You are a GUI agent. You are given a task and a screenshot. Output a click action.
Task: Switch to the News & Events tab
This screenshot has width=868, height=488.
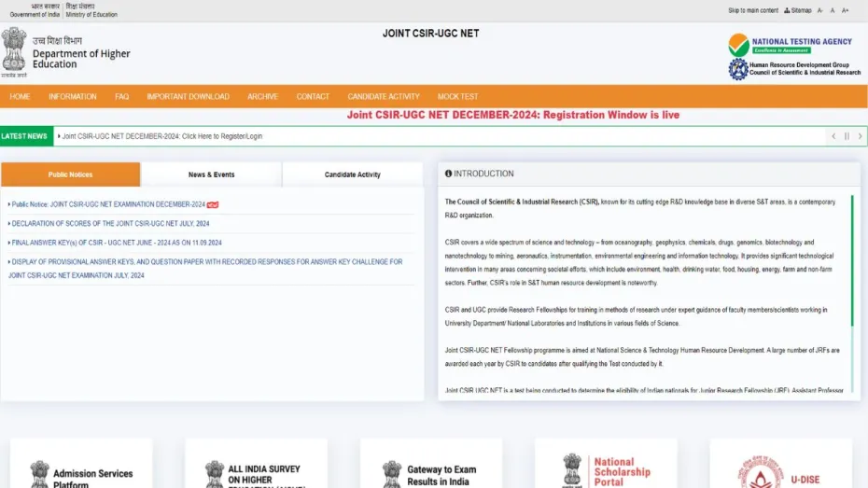click(x=211, y=174)
